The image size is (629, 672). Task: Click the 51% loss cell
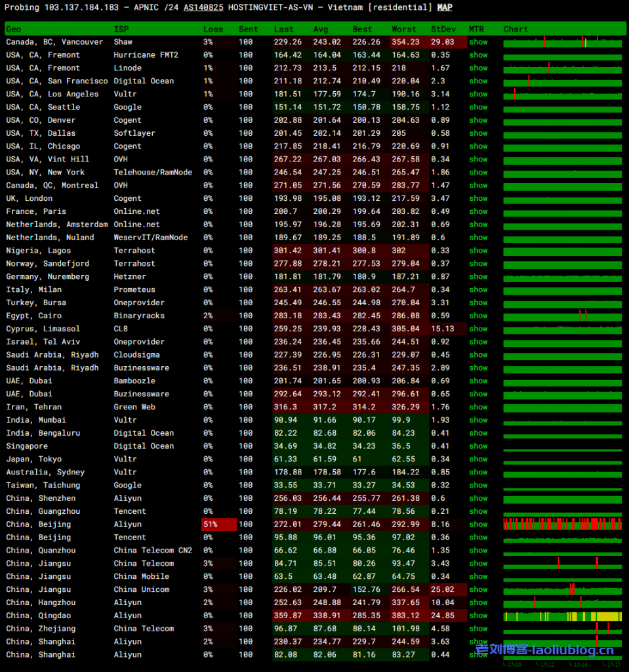pos(218,524)
